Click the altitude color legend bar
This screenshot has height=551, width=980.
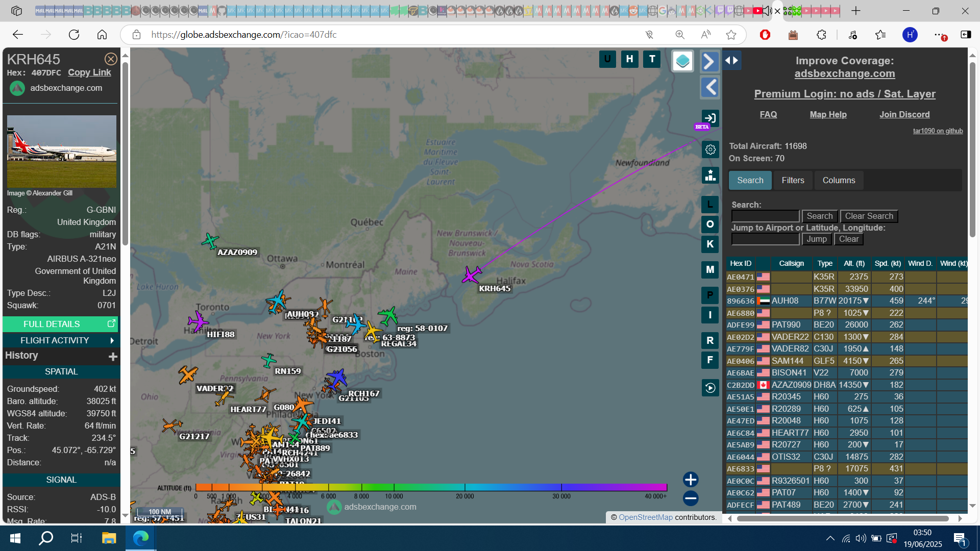click(431, 487)
